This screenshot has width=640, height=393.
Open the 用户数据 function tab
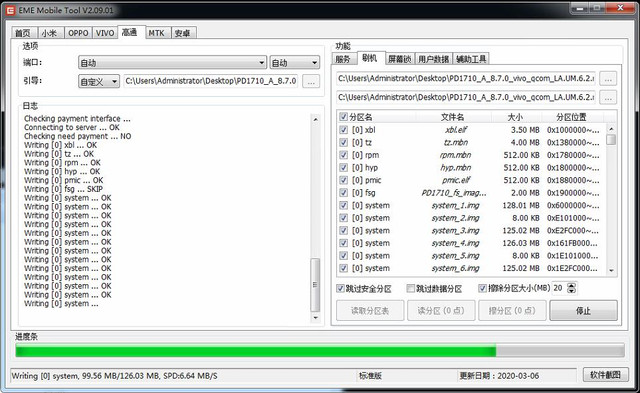(433, 59)
